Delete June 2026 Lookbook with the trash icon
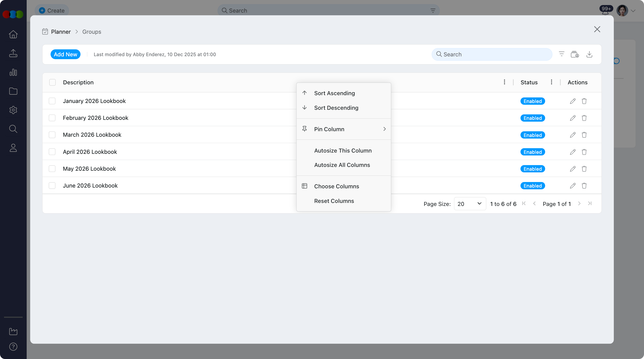The image size is (644, 359). (x=584, y=186)
